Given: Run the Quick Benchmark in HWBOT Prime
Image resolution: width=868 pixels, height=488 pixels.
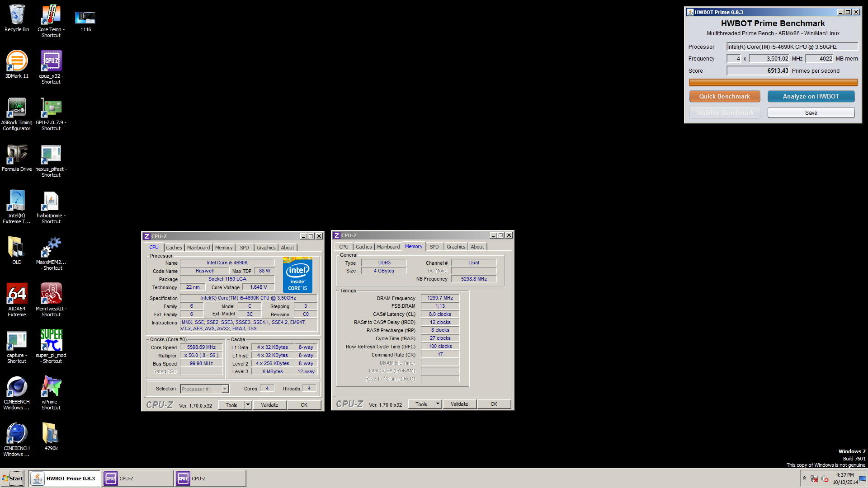Looking at the screenshot, I should click(725, 96).
